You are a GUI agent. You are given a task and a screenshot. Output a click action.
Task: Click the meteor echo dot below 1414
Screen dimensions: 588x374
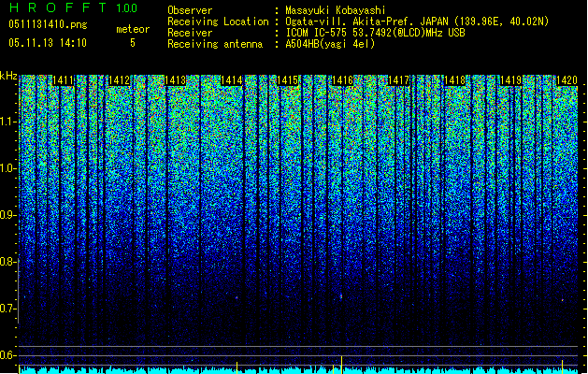coord(237,297)
